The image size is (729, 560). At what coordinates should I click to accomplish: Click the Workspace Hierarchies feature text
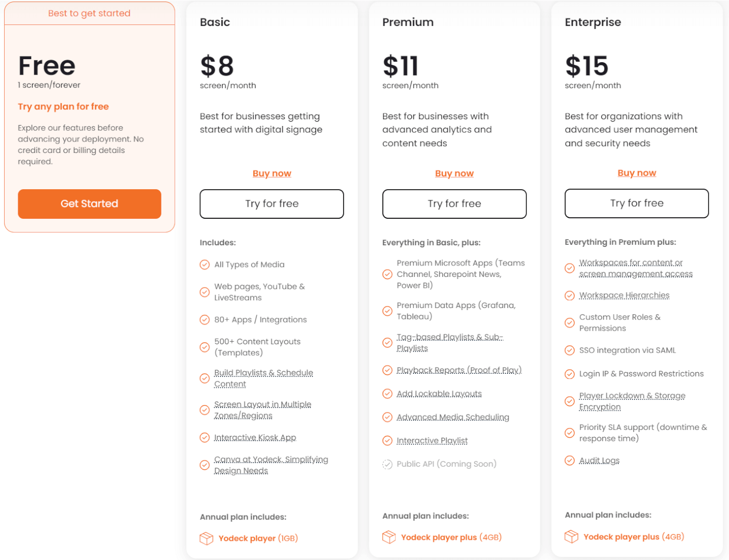[624, 296]
